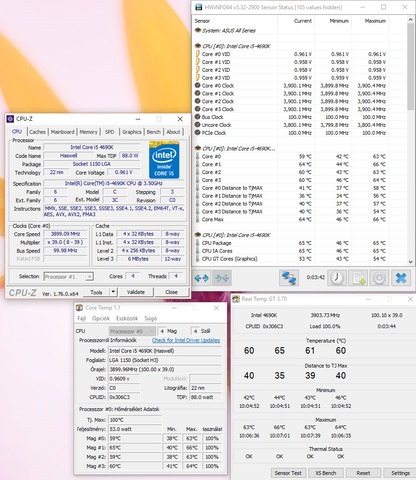Click HWiNFO logging start sheet icon

point(358,278)
